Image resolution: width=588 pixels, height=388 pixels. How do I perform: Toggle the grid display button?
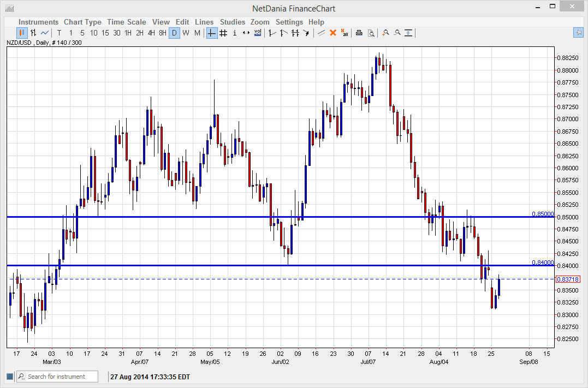pyautogui.click(x=223, y=33)
